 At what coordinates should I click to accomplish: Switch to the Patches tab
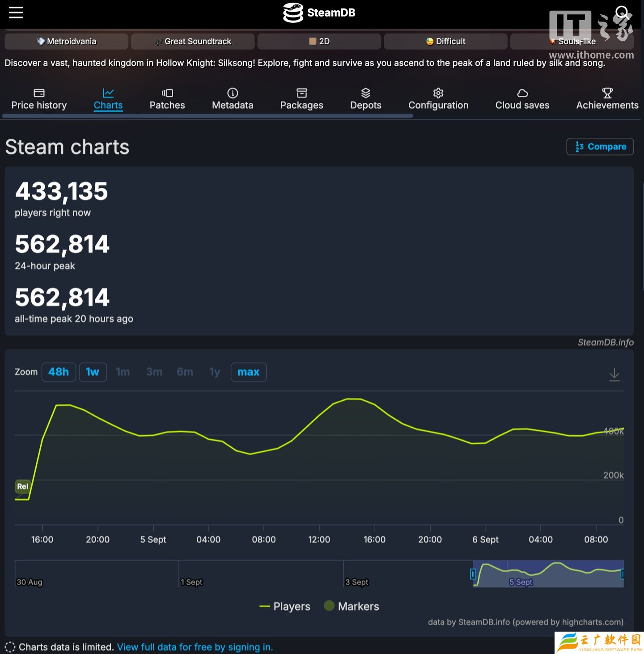pyautogui.click(x=167, y=99)
